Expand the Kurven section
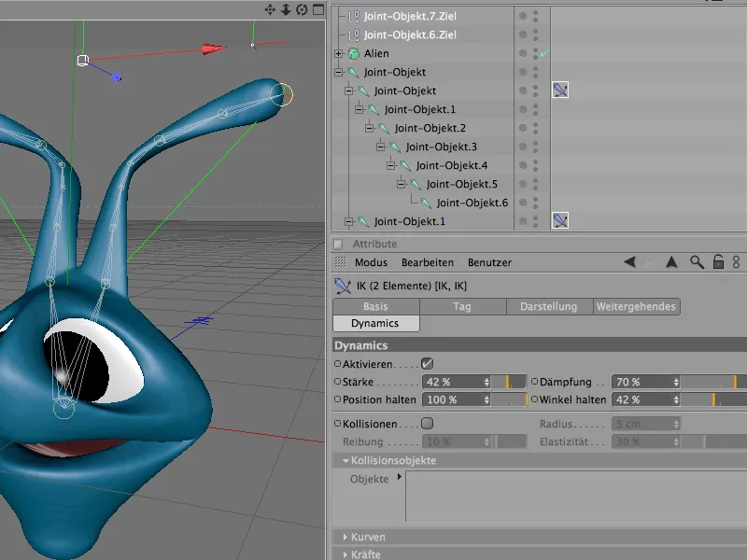 coord(345,538)
